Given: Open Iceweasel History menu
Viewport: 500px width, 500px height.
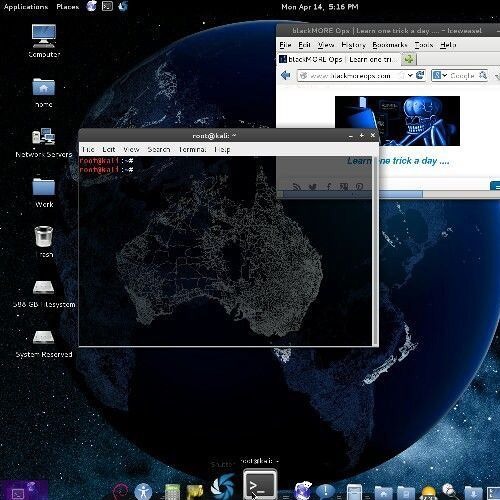Looking at the screenshot, I should coord(353,45).
